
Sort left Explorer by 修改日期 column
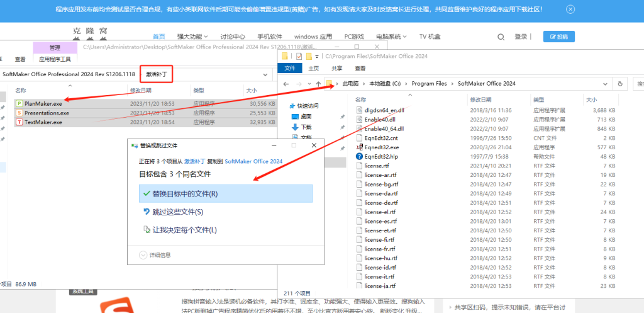pos(140,91)
